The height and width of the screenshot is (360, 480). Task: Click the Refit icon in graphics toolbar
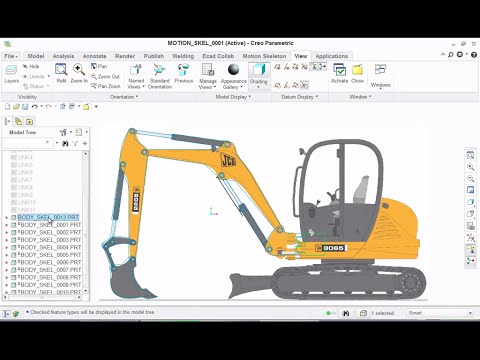click(x=470, y=155)
